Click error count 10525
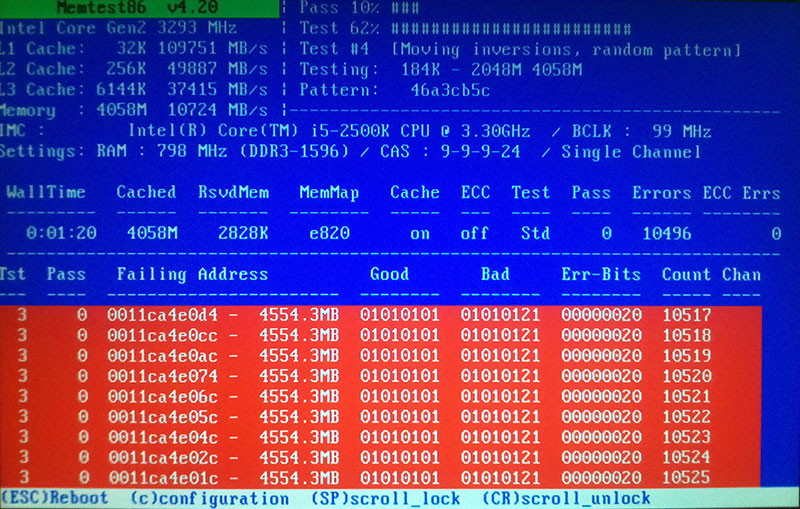Screen dimensions: 800x509 tap(686, 477)
